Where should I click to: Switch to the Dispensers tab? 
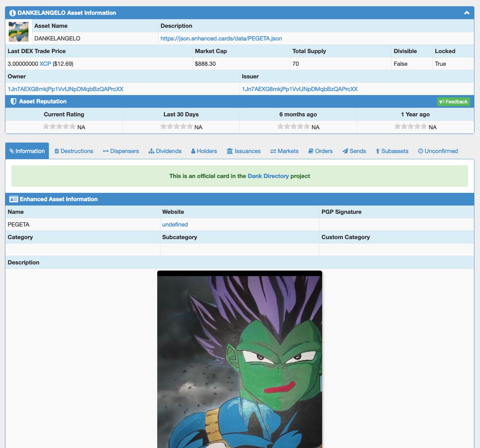pyautogui.click(x=121, y=151)
